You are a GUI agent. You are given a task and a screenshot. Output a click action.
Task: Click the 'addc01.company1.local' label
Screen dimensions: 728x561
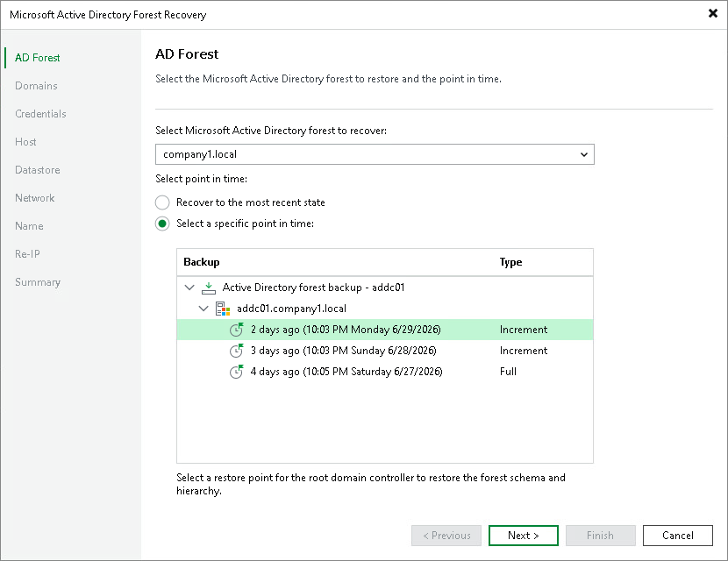tap(291, 309)
